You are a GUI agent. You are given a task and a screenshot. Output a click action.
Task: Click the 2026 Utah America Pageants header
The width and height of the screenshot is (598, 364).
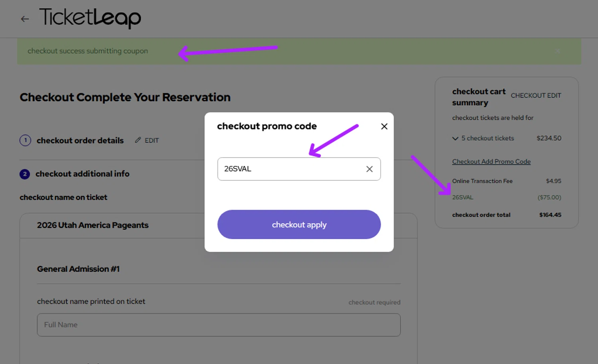[93, 225]
